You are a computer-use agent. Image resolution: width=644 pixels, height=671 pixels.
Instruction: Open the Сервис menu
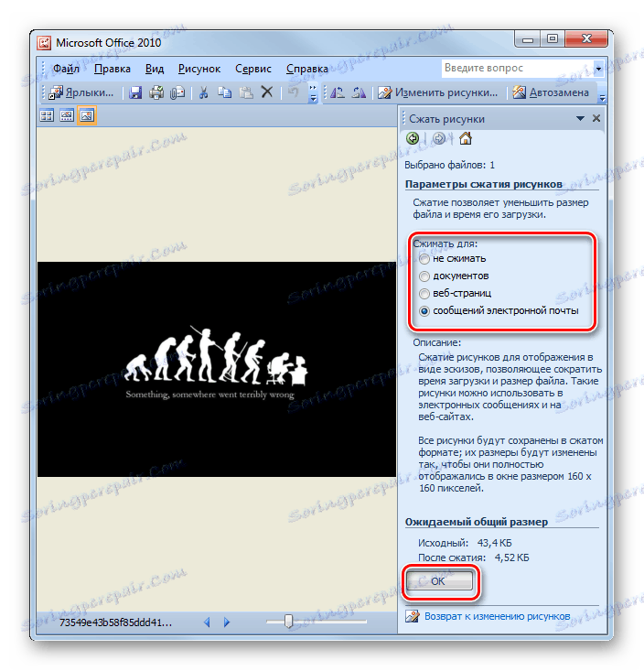tap(253, 69)
